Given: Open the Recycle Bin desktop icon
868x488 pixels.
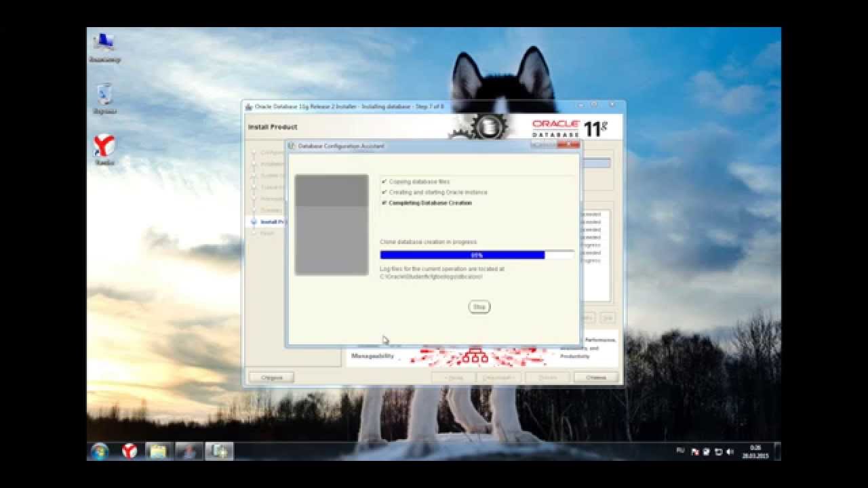Looking at the screenshot, I should tap(104, 99).
